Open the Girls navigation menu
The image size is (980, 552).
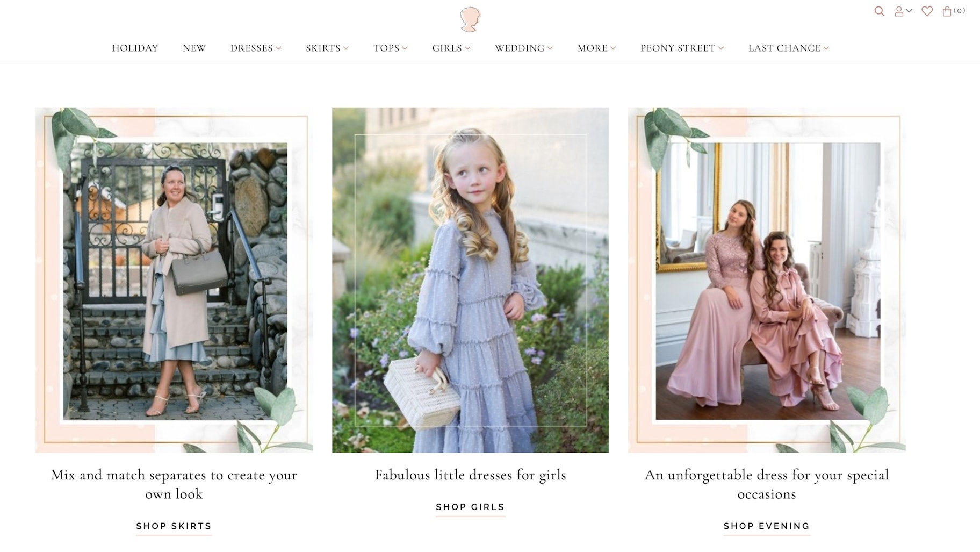447,48
